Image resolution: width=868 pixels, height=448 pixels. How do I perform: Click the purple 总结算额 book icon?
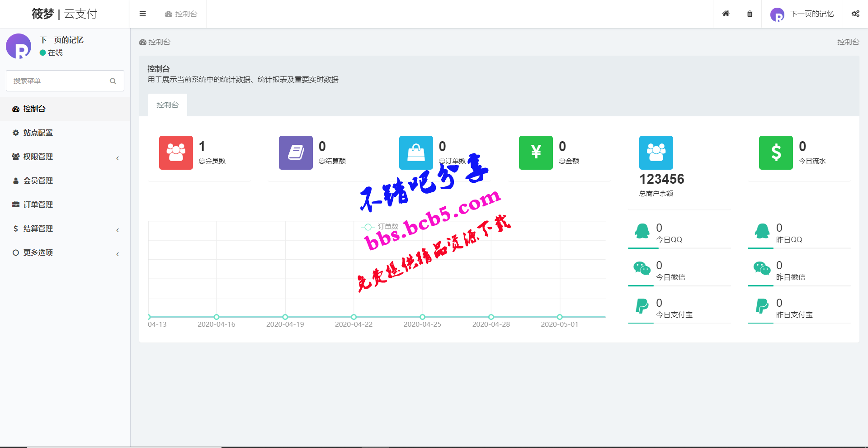(296, 153)
